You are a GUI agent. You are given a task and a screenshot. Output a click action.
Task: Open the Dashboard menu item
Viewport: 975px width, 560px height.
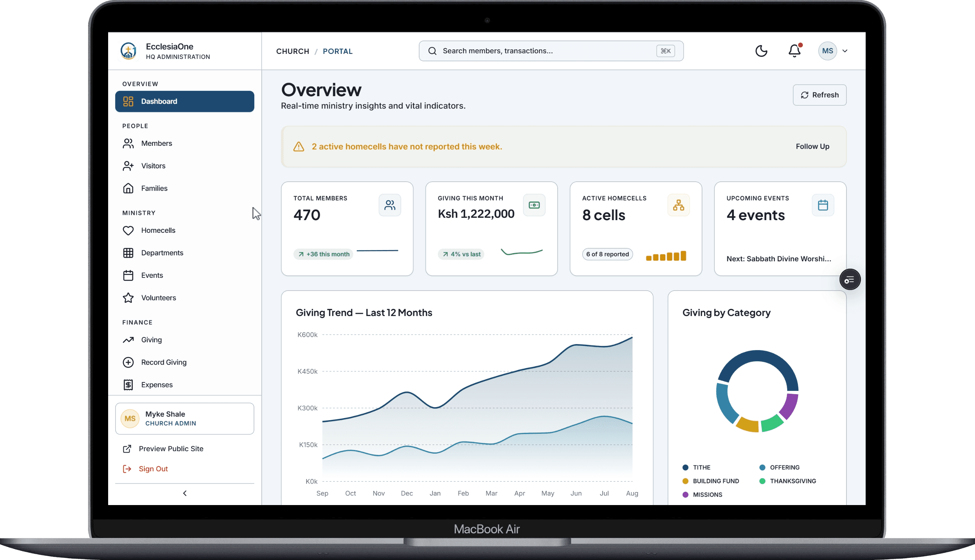[x=185, y=101]
